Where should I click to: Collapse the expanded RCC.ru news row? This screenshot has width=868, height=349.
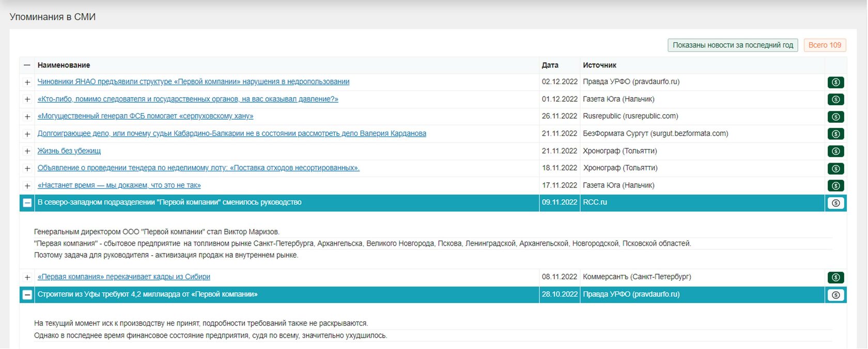27,203
